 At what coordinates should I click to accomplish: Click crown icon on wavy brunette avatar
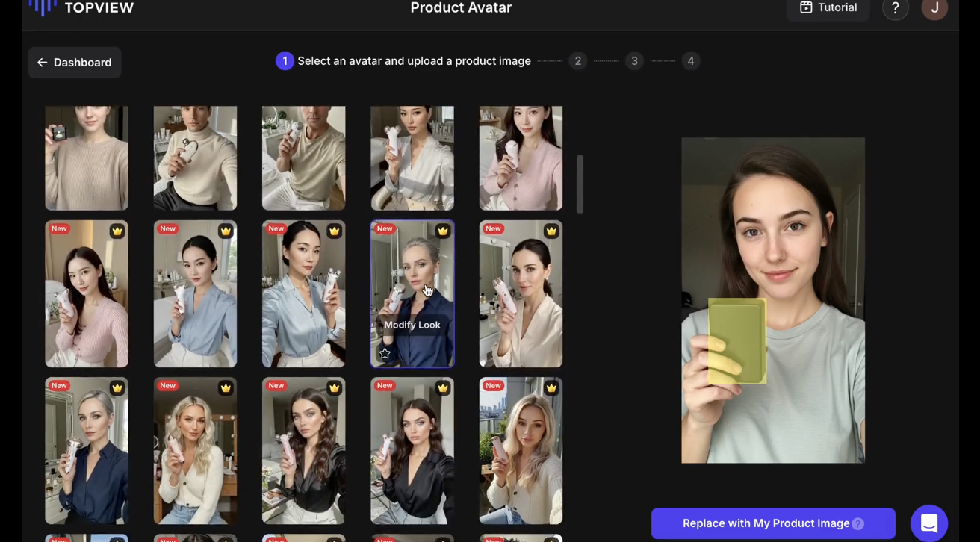335,388
